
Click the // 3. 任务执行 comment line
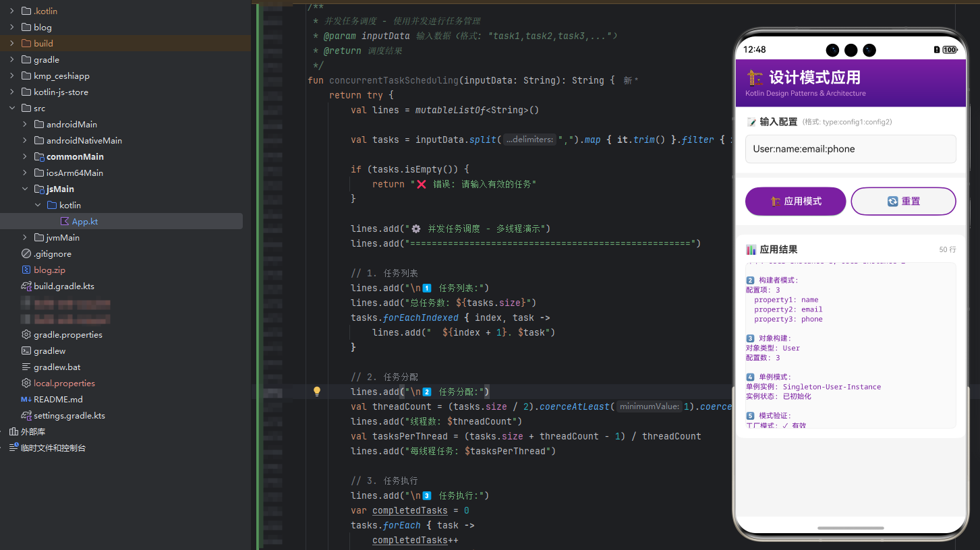click(x=384, y=481)
